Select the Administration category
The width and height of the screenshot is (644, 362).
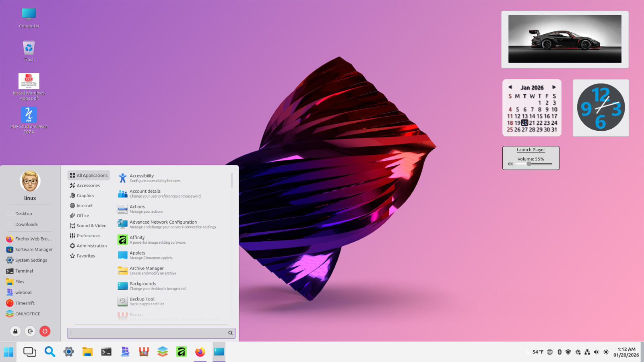point(89,246)
